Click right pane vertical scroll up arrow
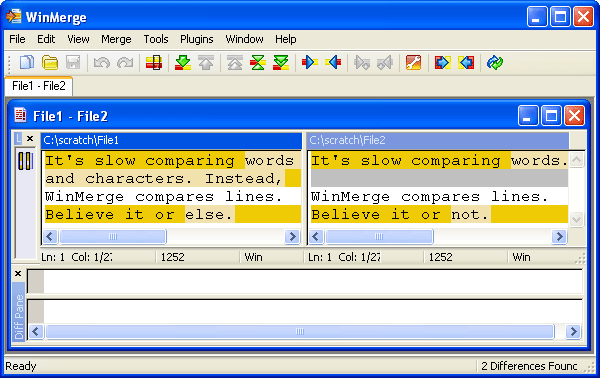 click(x=577, y=160)
